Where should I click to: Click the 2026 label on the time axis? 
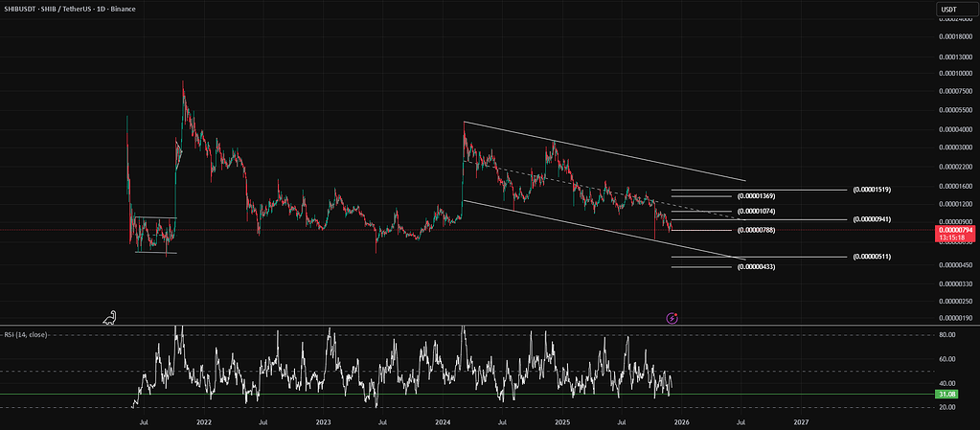tap(682, 420)
